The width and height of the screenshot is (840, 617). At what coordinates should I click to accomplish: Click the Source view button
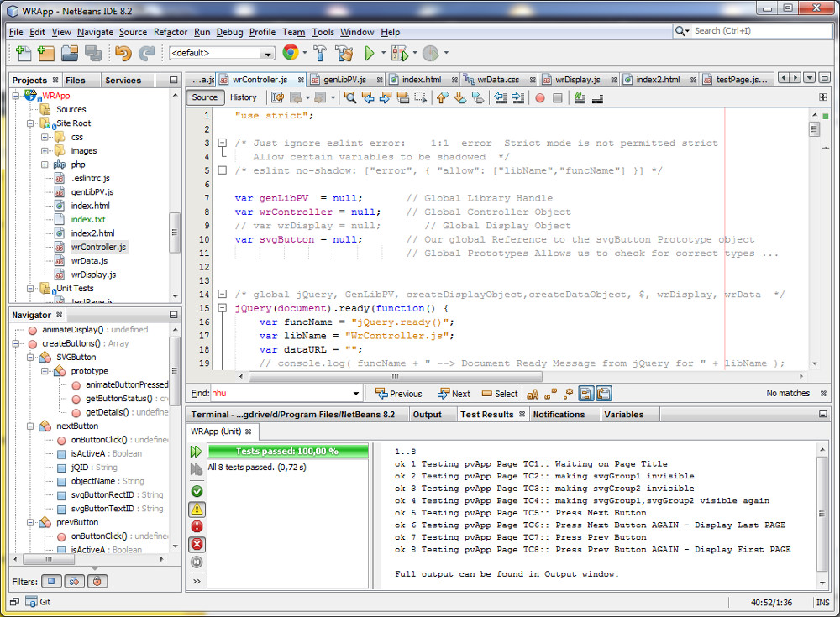205,97
